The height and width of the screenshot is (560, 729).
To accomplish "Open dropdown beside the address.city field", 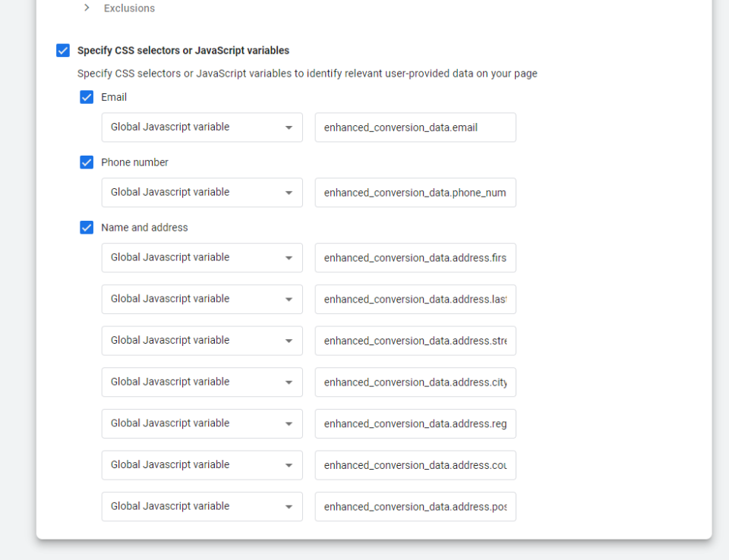I will [202, 382].
